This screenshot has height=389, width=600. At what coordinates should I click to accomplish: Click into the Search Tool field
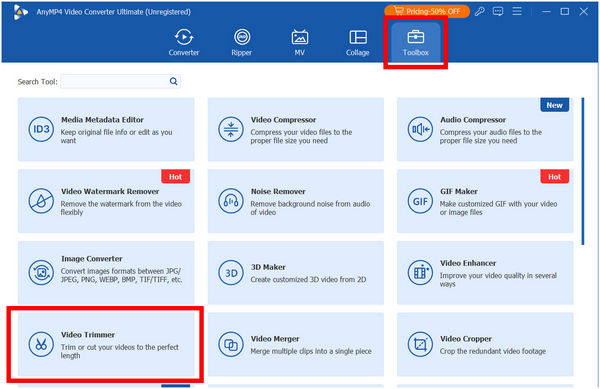(121, 81)
